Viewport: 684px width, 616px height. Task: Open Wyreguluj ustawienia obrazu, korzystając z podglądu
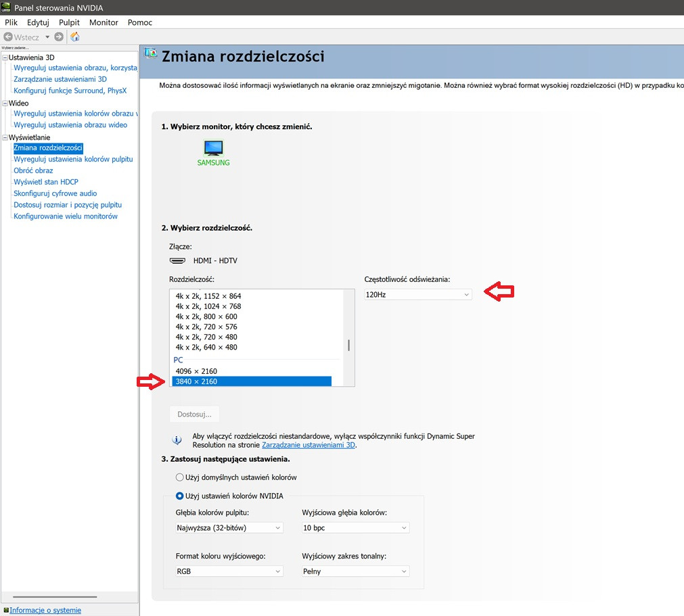tap(76, 68)
